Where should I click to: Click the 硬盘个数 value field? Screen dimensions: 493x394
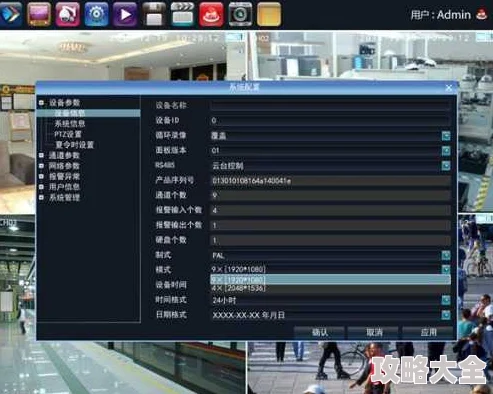[330, 240]
